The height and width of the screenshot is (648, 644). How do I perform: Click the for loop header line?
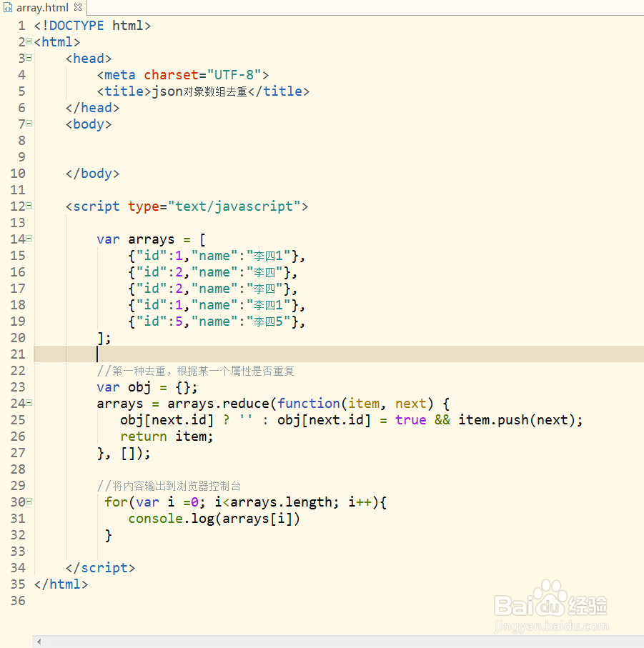click(x=246, y=502)
